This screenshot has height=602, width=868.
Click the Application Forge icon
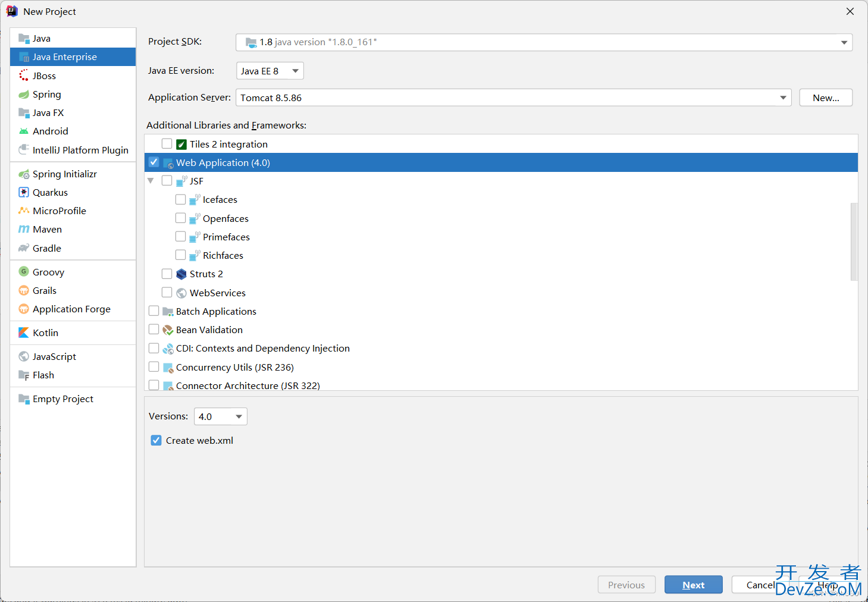24,309
